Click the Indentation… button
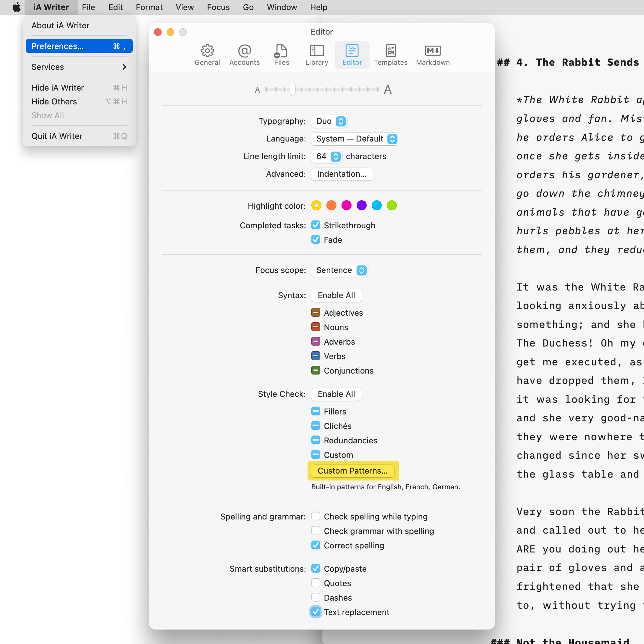Image resolution: width=644 pixels, height=644 pixels. pyautogui.click(x=342, y=174)
